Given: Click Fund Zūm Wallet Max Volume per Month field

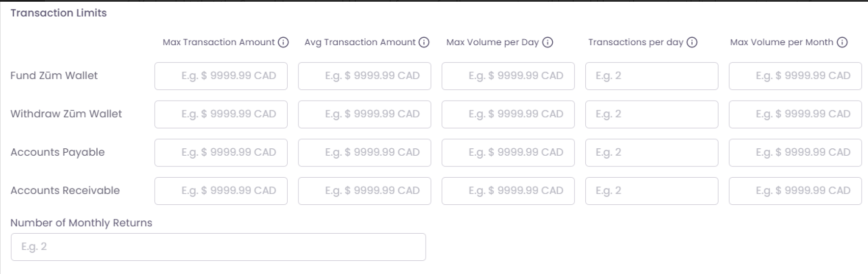Looking at the screenshot, I should tap(795, 76).
